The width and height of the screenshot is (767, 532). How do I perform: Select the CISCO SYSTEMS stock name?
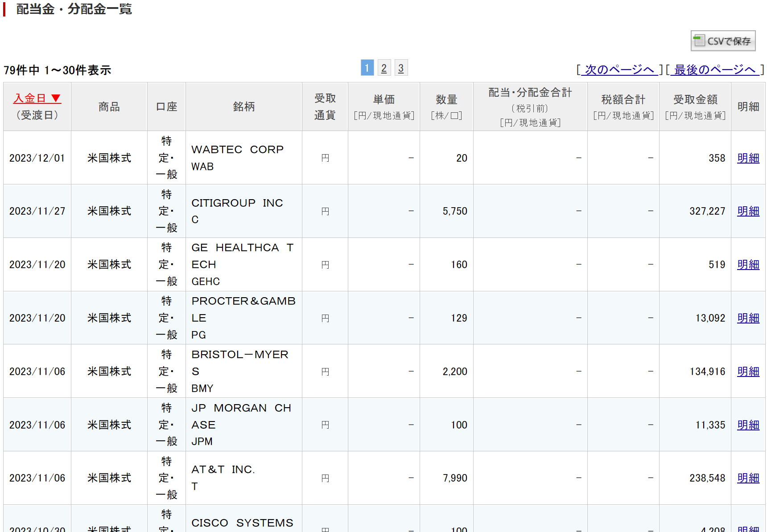(x=242, y=523)
